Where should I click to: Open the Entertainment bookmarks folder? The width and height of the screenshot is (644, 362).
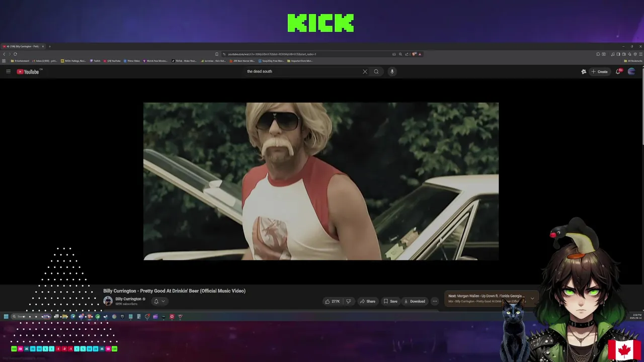click(20, 61)
